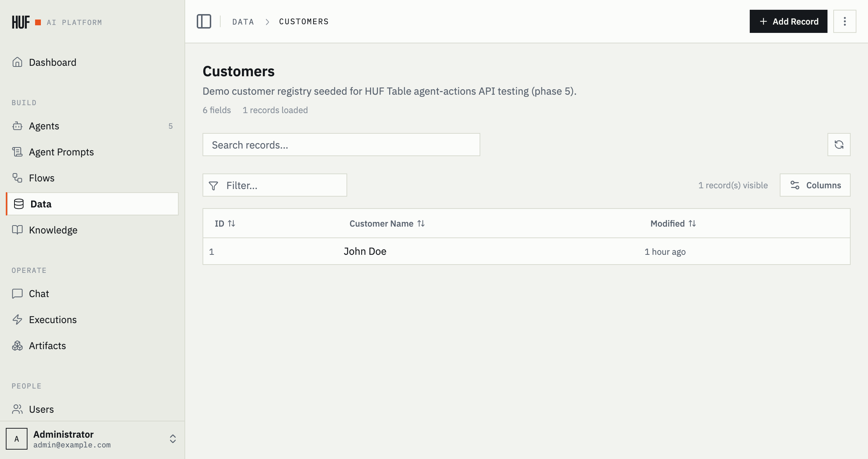Click the '6 fields' label

tap(217, 110)
